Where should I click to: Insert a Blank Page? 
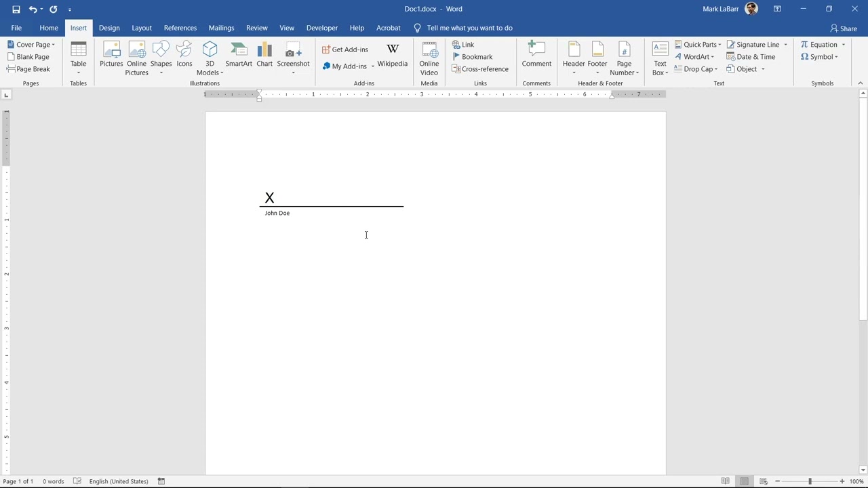pyautogui.click(x=28, y=57)
